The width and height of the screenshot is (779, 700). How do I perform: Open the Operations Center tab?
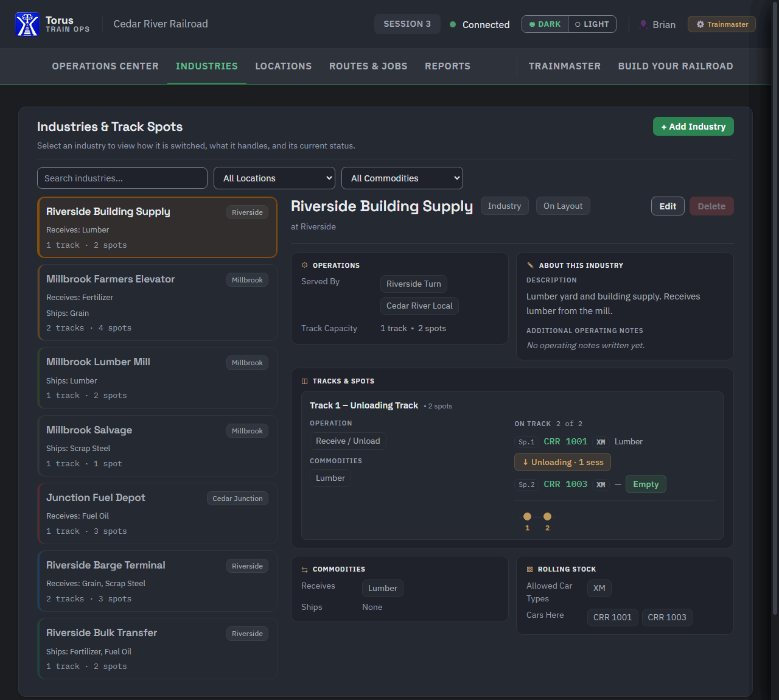coord(105,66)
